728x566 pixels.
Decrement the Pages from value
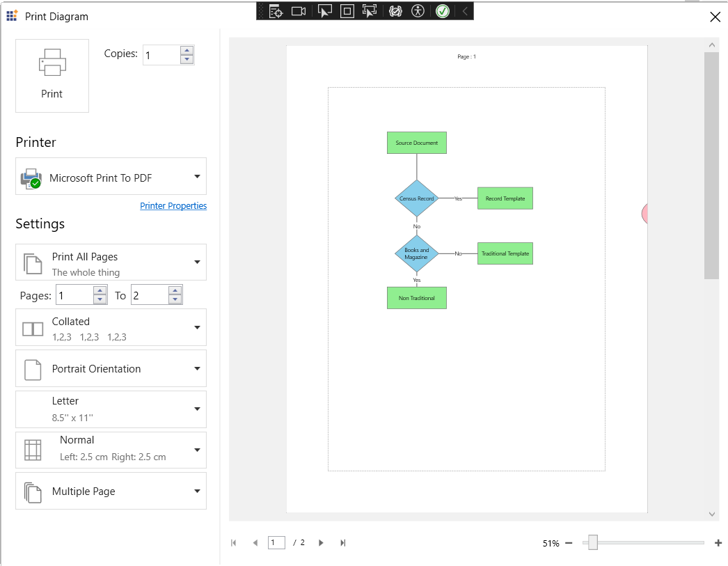100,299
